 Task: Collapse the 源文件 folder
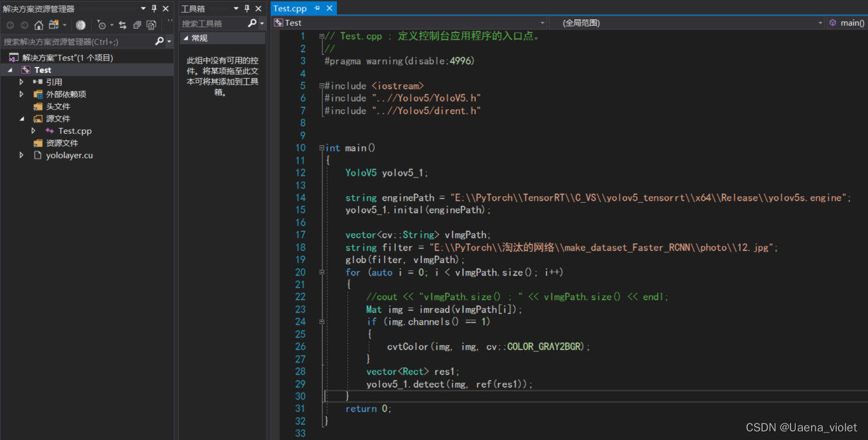[x=23, y=119]
